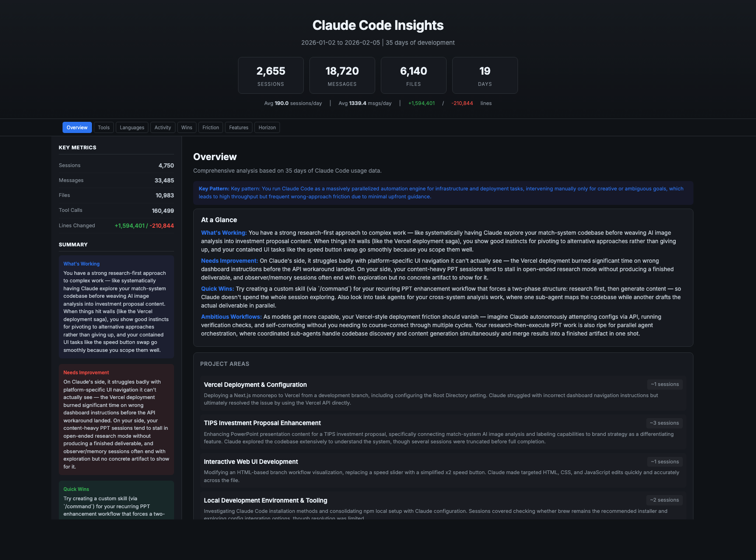The image size is (756, 560).
Task: Click the 6,140 Files stat card
Action: (413, 76)
